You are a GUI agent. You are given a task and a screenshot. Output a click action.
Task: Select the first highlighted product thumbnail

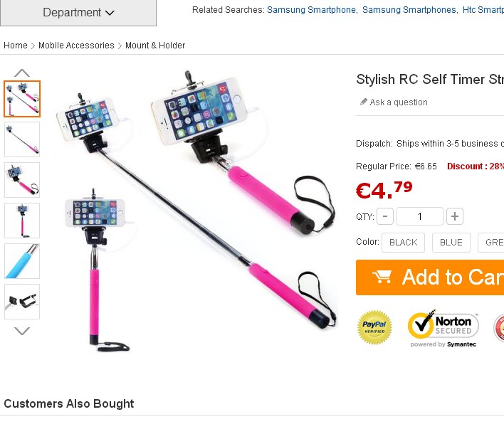[x=22, y=99]
